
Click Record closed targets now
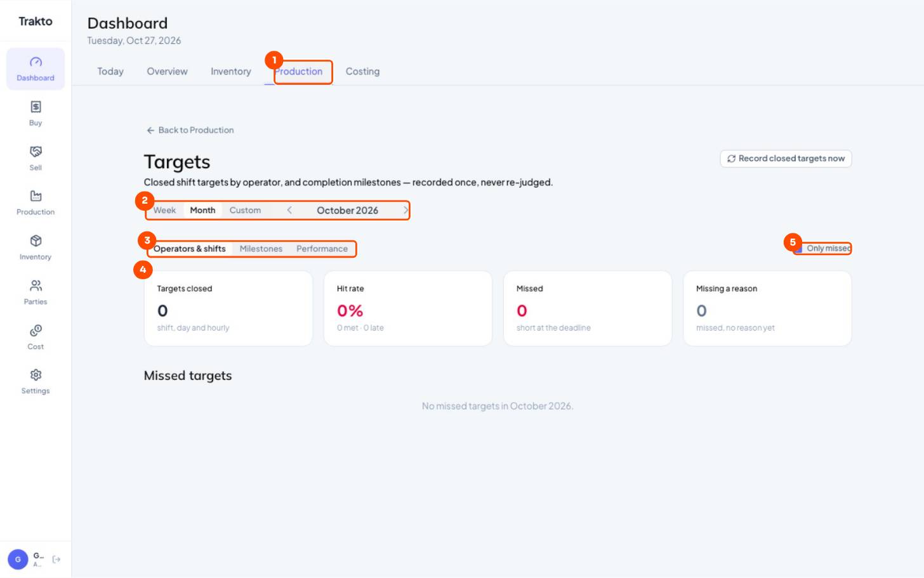[786, 159]
